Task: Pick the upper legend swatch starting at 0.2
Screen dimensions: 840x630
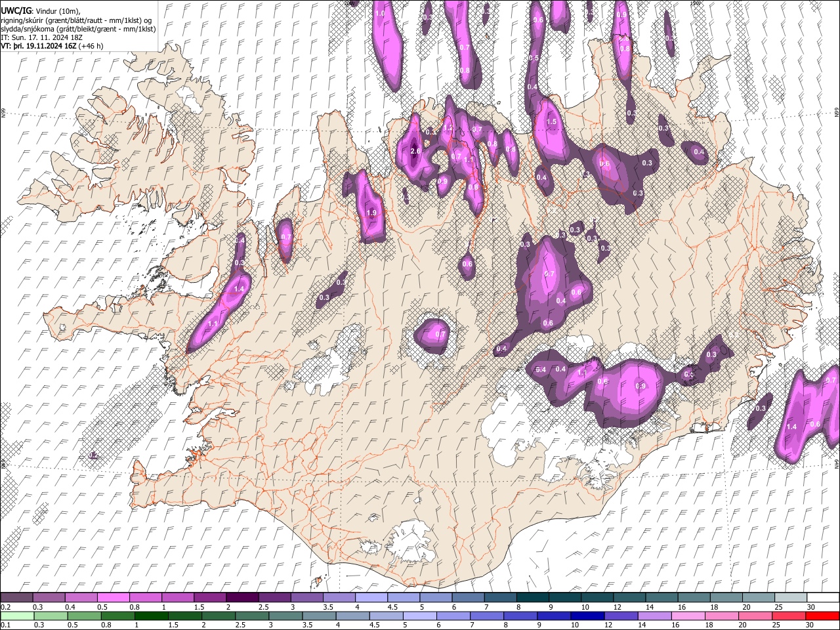Action: pos(16,598)
